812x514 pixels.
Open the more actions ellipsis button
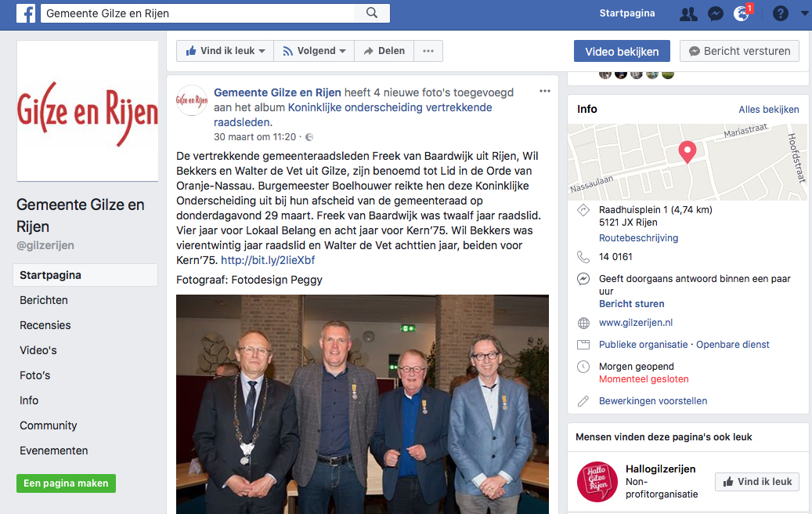428,51
